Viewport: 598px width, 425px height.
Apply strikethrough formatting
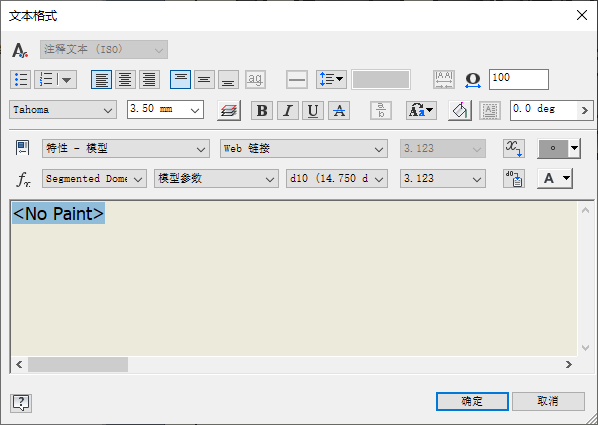pos(339,111)
